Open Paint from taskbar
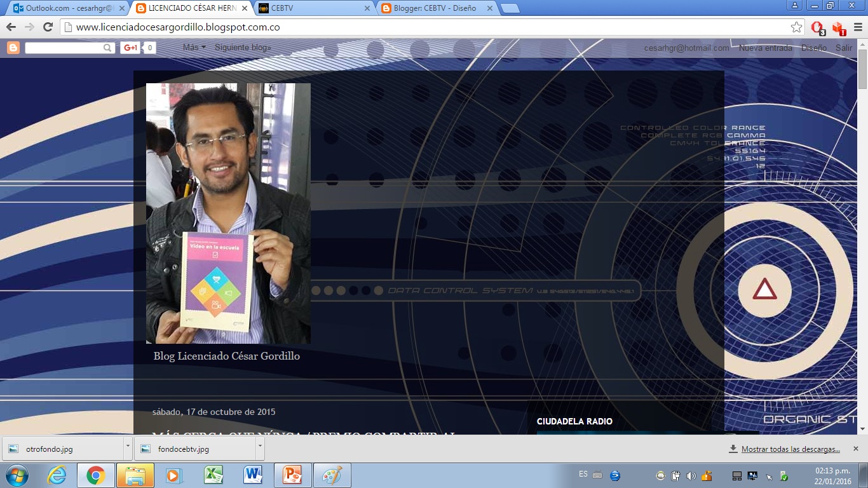The height and width of the screenshot is (488, 868). point(332,475)
